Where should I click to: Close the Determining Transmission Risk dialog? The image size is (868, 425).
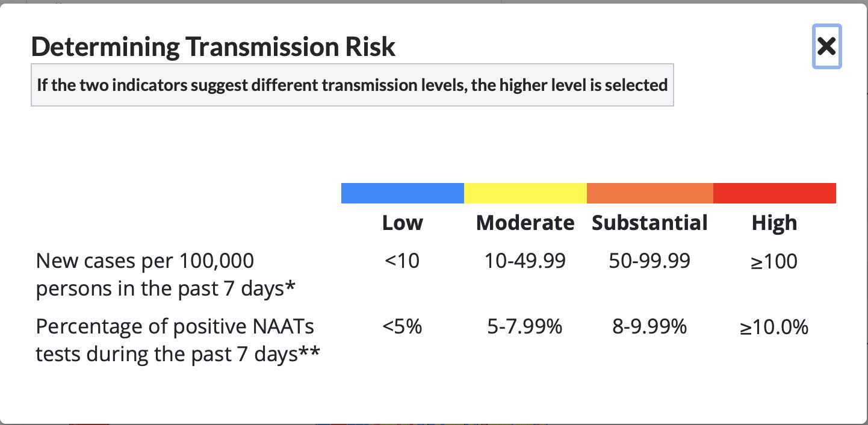click(826, 46)
